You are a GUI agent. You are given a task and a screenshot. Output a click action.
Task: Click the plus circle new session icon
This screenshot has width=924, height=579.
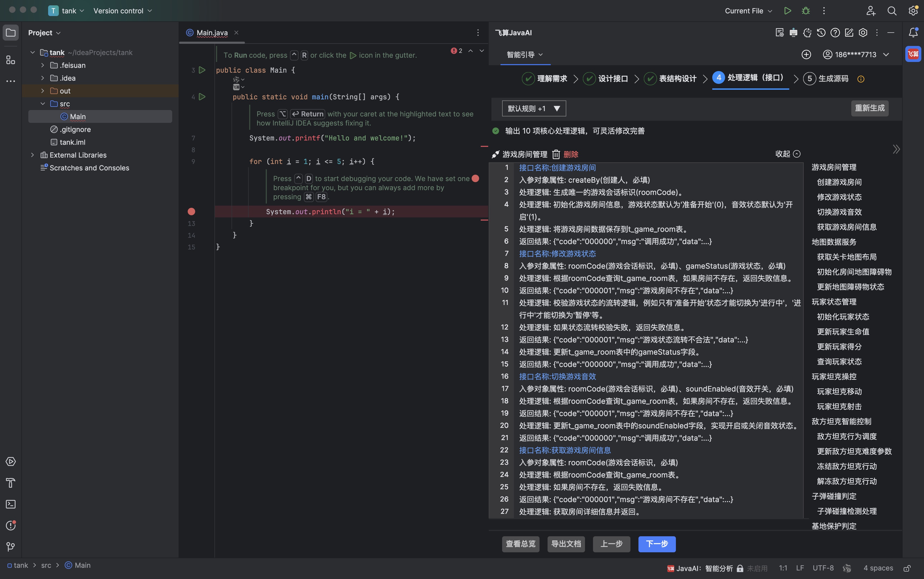pyautogui.click(x=806, y=54)
